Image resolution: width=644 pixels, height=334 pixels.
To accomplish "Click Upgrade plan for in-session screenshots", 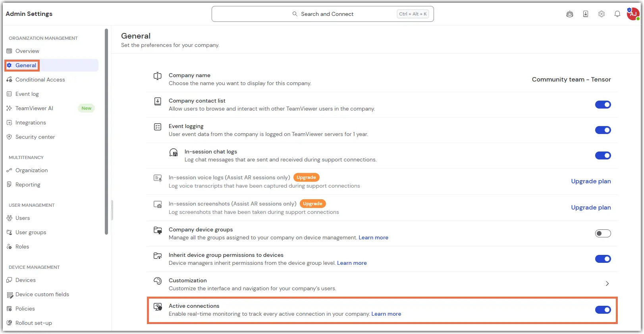I will (x=591, y=208).
